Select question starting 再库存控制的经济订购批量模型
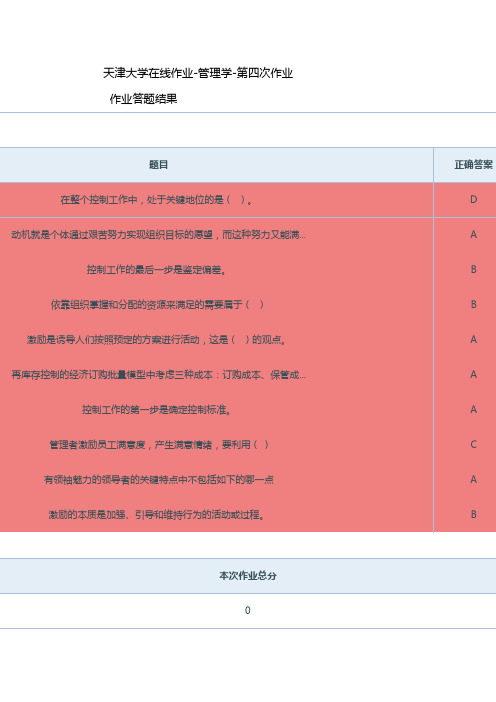Viewport: 496px width, 702px height. pyautogui.click(x=158, y=374)
